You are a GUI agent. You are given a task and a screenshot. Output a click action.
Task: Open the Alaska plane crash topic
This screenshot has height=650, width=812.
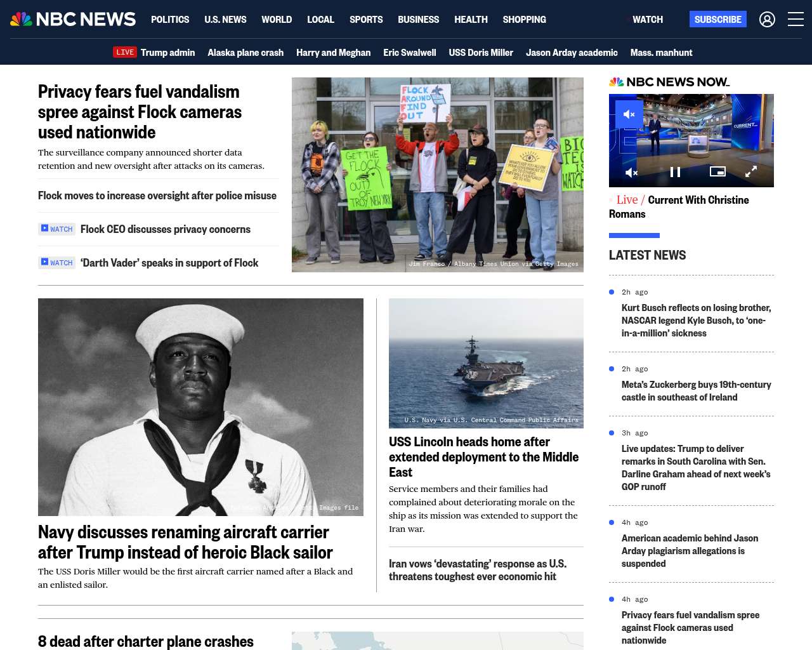tap(246, 53)
